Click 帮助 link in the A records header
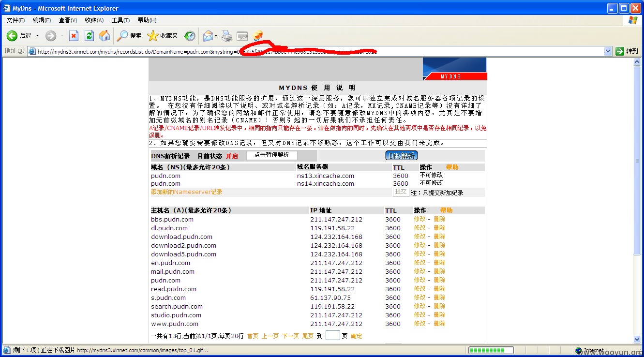This screenshot has height=357, width=644. tap(446, 210)
